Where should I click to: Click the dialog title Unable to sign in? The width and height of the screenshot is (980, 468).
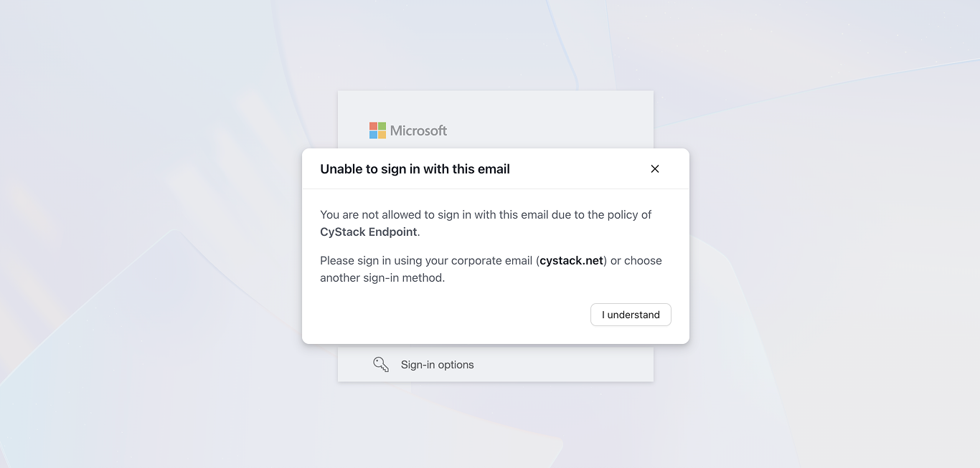click(x=415, y=168)
